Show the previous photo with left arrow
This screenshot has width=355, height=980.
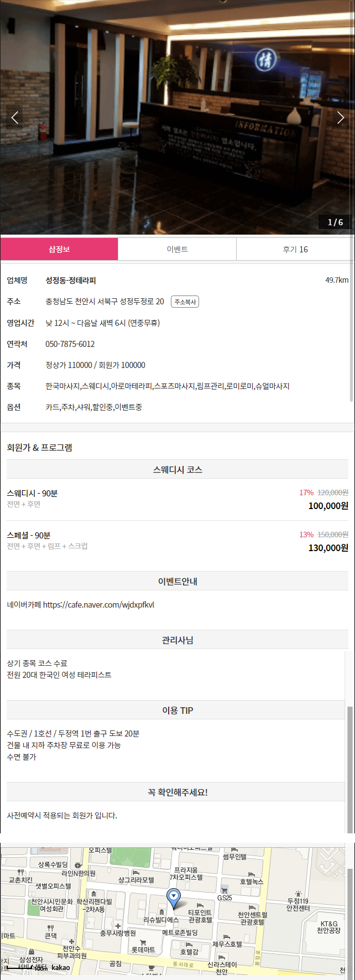(14, 117)
